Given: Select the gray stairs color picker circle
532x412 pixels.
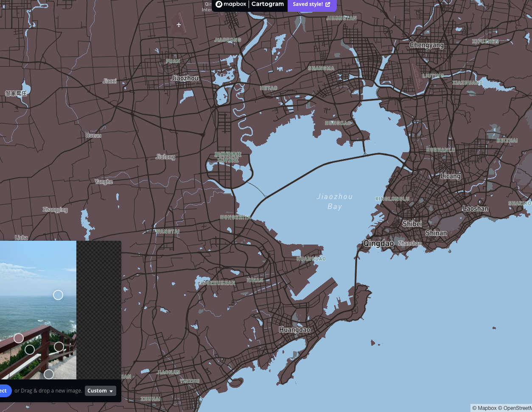Looking at the screenshot, I should (x=48, y=374).
